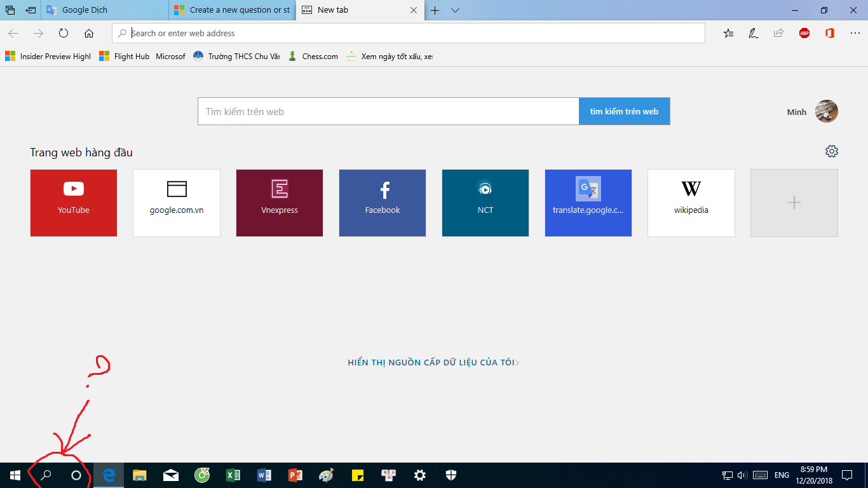Screen dimensions: 868x488
Task: Open the Mail app on taskbar
Action: click(171, 475)
